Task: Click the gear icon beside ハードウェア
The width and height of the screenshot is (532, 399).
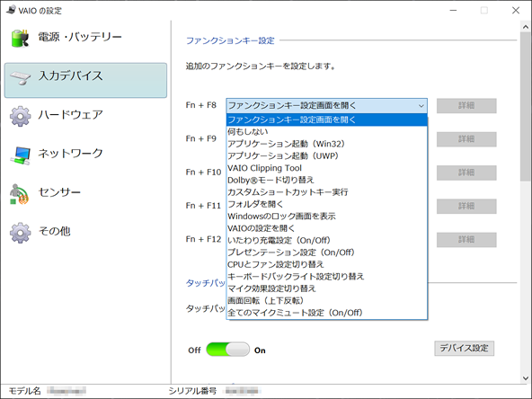Action: click(x=20, y=116)
